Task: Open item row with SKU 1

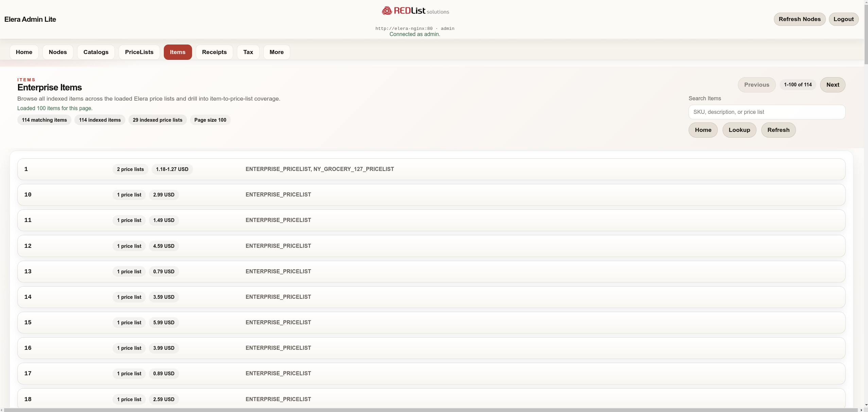Action: tap(431, 169)
